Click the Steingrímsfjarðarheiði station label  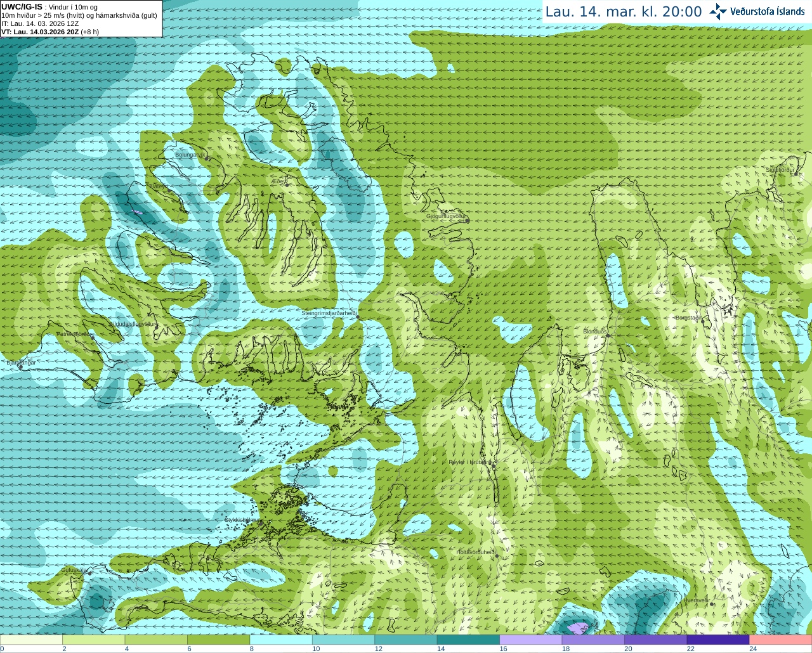[329, 313]
